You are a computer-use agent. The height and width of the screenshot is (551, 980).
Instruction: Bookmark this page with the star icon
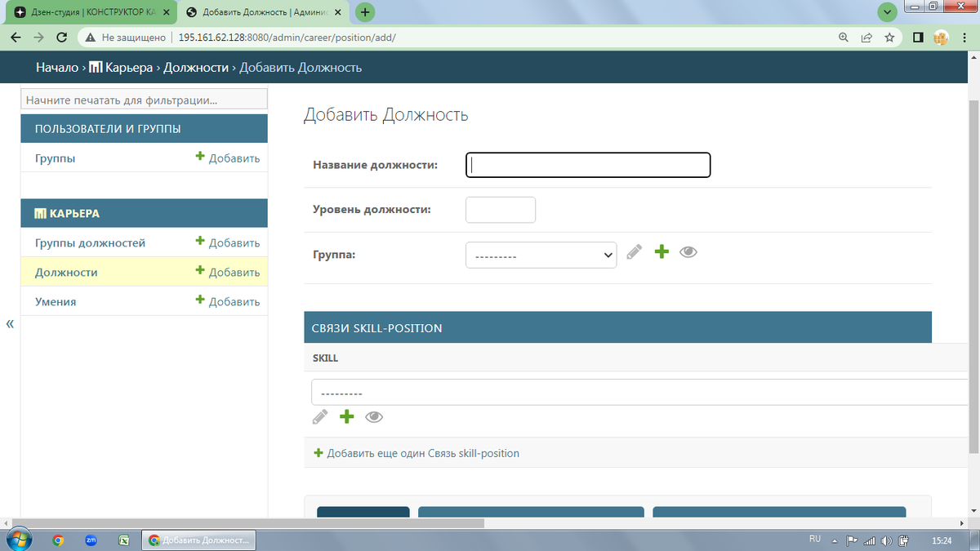(889, 38)
